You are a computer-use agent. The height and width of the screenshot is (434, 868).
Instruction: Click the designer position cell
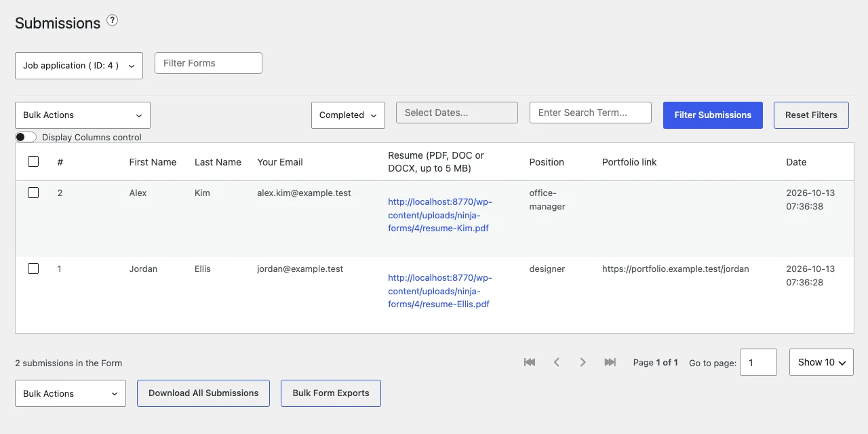click(x=547, y=269)
